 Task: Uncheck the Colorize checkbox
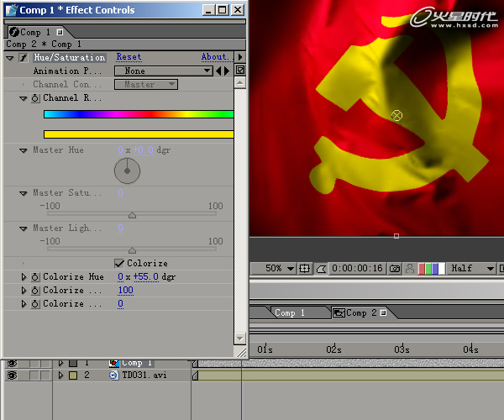[119, 264]
